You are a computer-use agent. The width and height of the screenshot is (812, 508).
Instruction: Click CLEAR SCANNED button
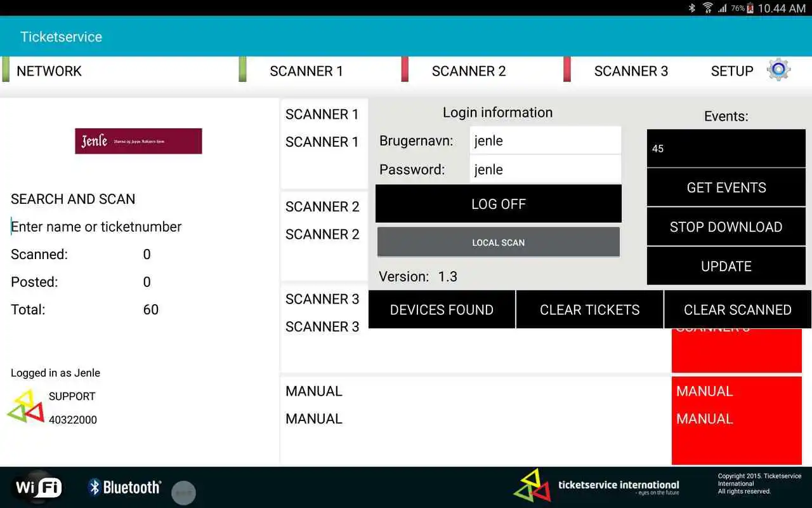point(738,310)
